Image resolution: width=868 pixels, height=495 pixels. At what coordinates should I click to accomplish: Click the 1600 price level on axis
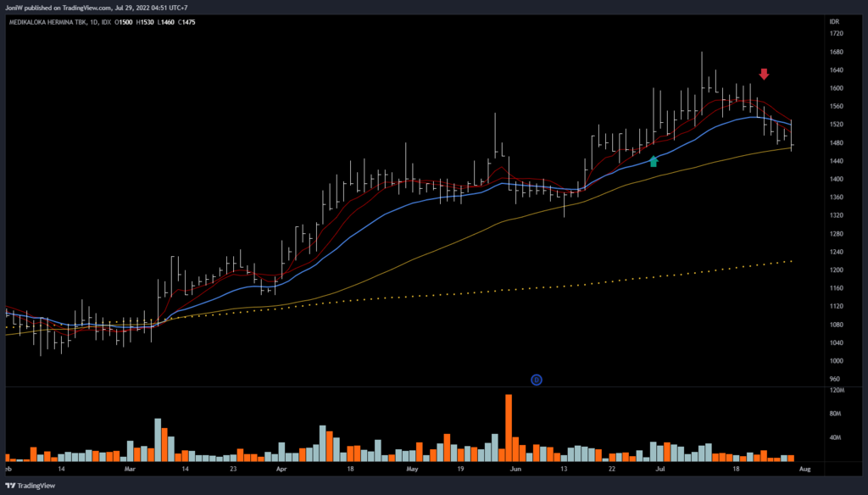click(x=836, y=88)
